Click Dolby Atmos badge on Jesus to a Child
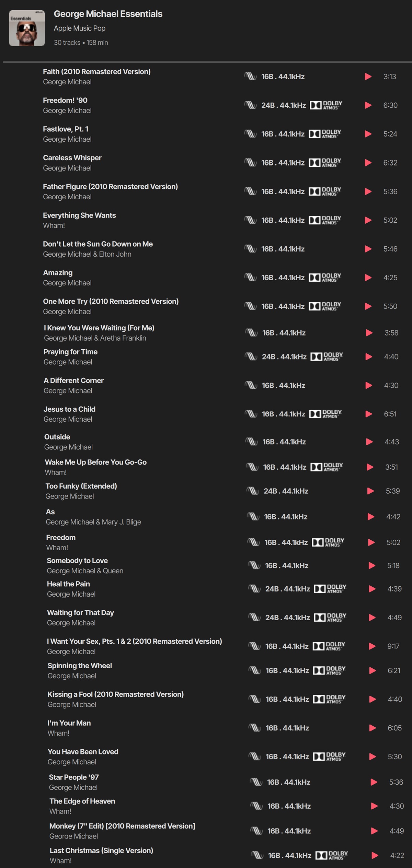This screenshot has width=412, height=868. [x=325, y=414]
